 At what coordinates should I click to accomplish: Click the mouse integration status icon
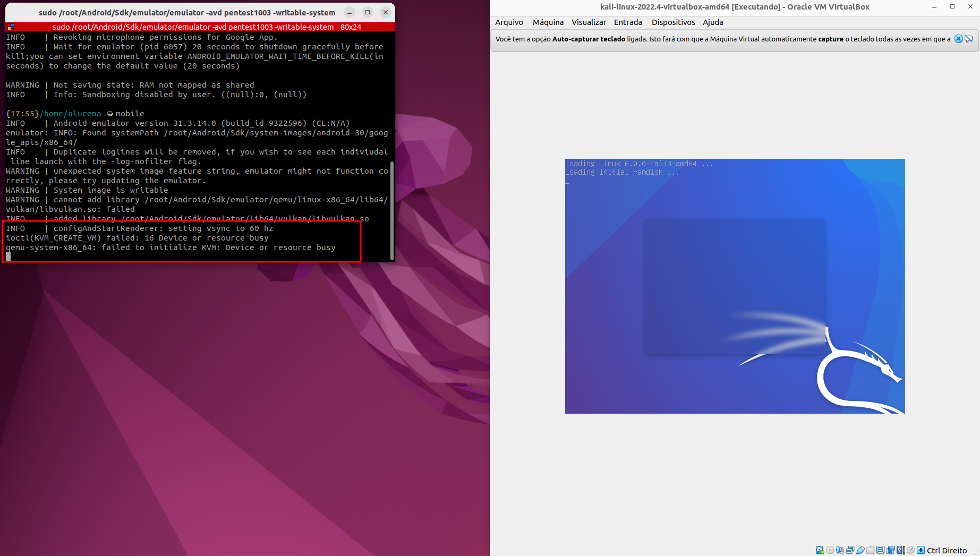(x=910, y=550)
